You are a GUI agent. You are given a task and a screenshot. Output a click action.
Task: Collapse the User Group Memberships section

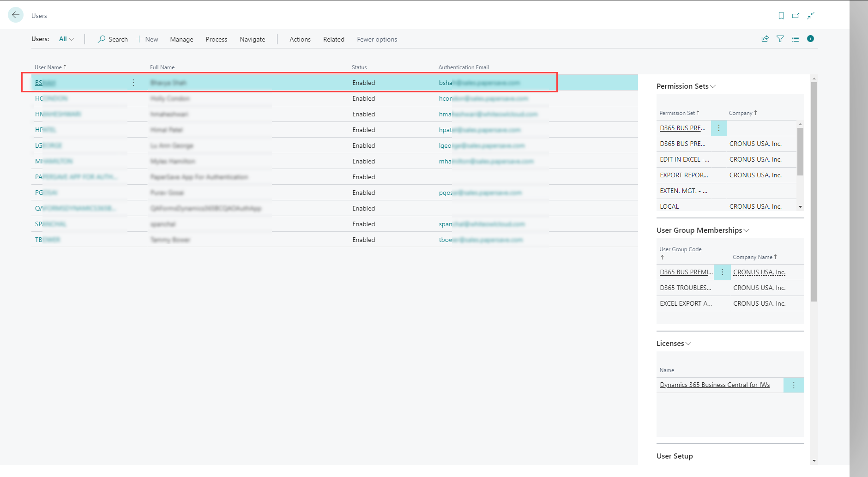[x=747, y=230]
